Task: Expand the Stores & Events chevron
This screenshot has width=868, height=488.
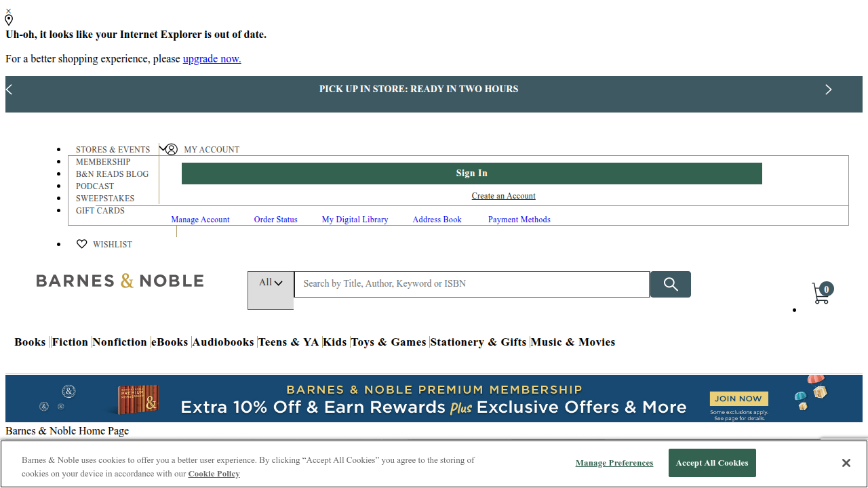Action: tap(163, 149)
